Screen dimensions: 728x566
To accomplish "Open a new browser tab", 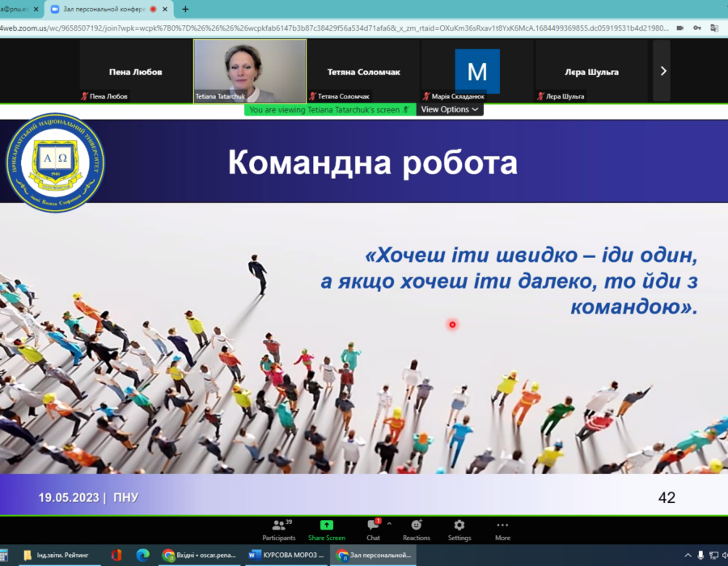I will [x=185, y=9].
